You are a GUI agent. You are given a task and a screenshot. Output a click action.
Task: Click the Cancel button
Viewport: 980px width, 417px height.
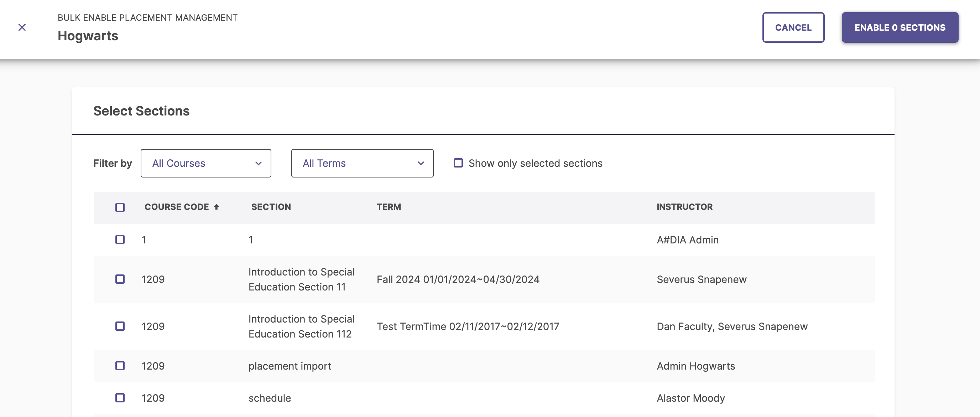793,27
